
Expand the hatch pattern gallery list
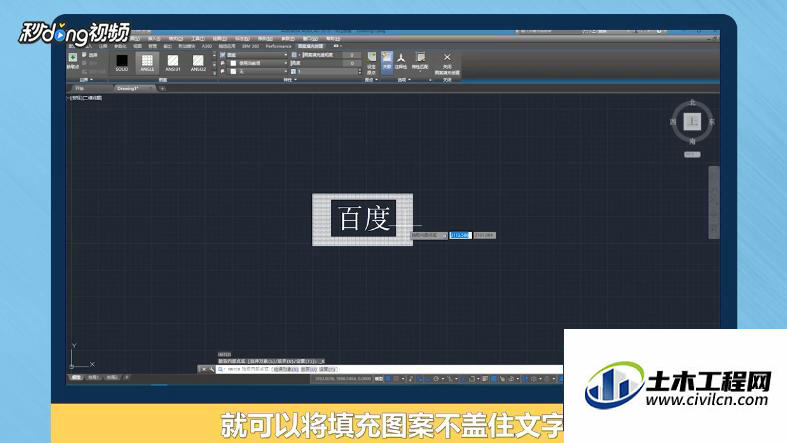click(x=214, y=72)
